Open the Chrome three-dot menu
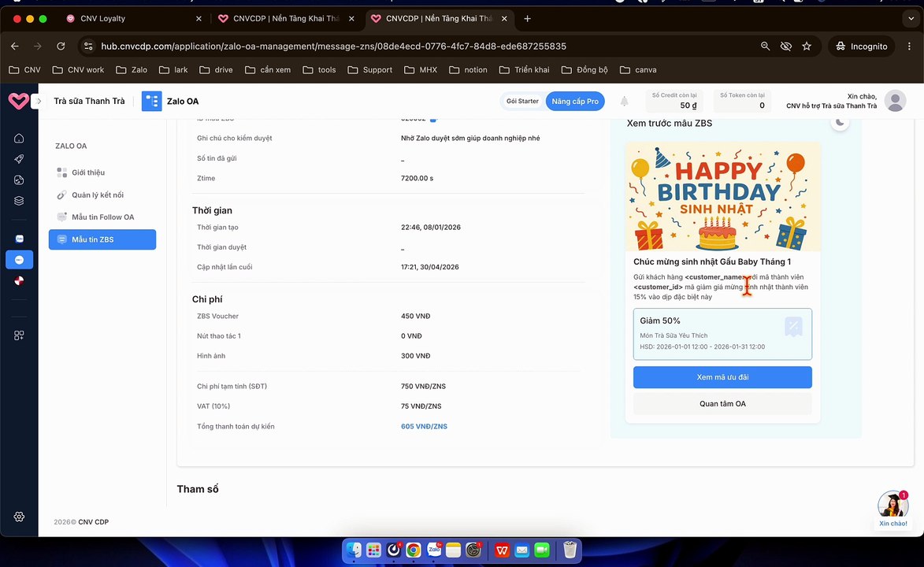Image resolution: width=924 pixels, height=567 pixels. (909, 46)
